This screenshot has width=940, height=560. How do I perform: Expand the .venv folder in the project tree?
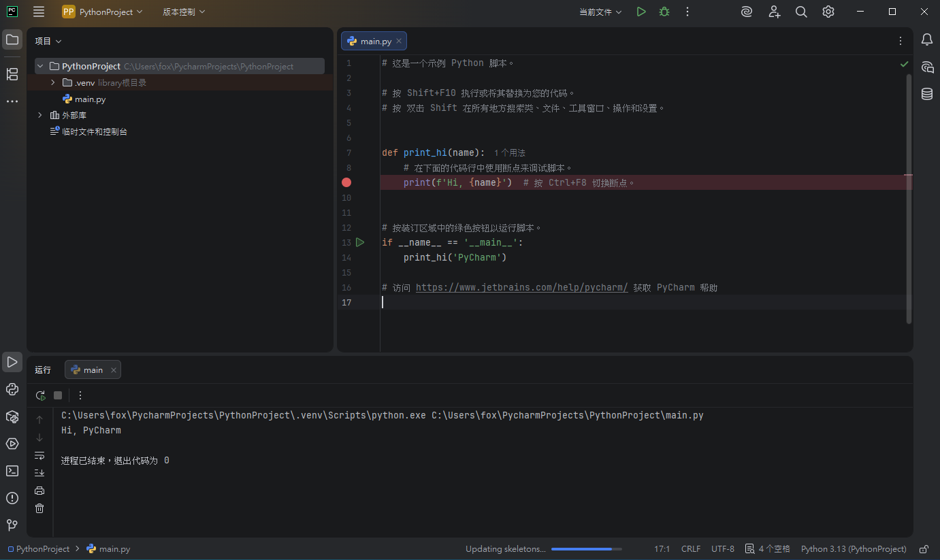(52, 83)
